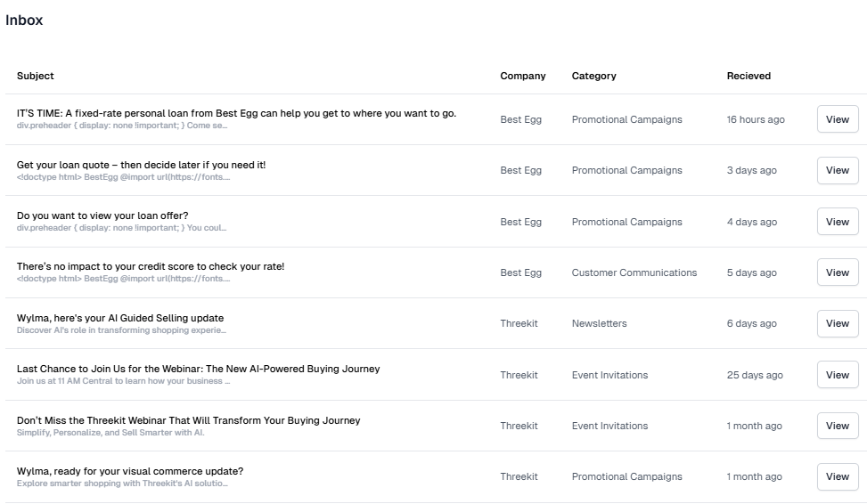Select subject 'There's no impact to your credit score'

coord(151,266)
